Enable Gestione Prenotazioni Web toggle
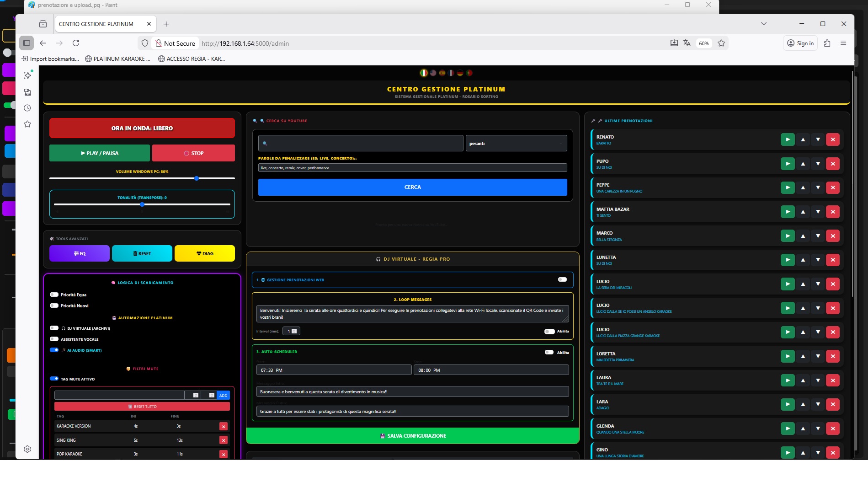The width and height of the screenshot is (868, 493). tap(562, 279)
